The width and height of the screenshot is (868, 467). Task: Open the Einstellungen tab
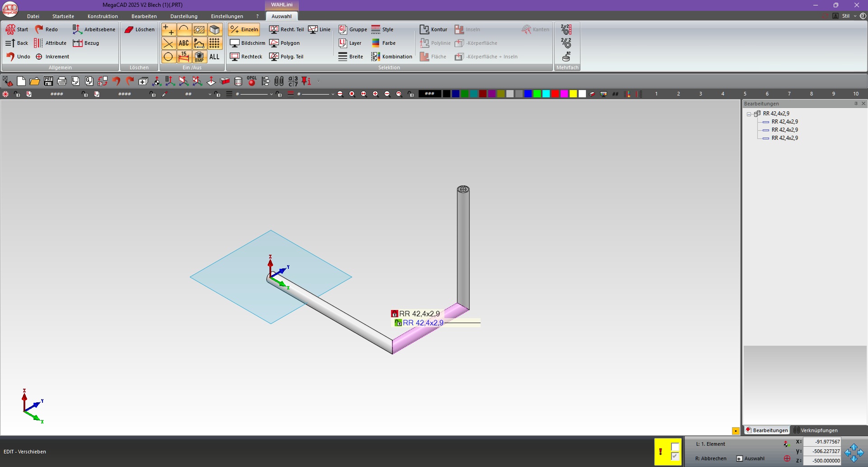(227, 16)
